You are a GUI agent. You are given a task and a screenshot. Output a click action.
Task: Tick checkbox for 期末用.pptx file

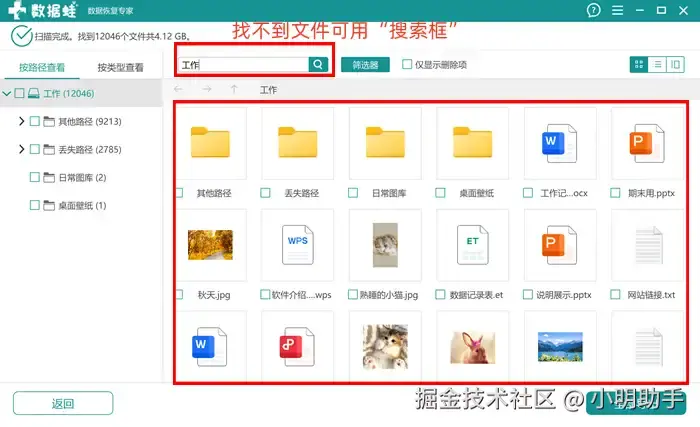(615, 193)
